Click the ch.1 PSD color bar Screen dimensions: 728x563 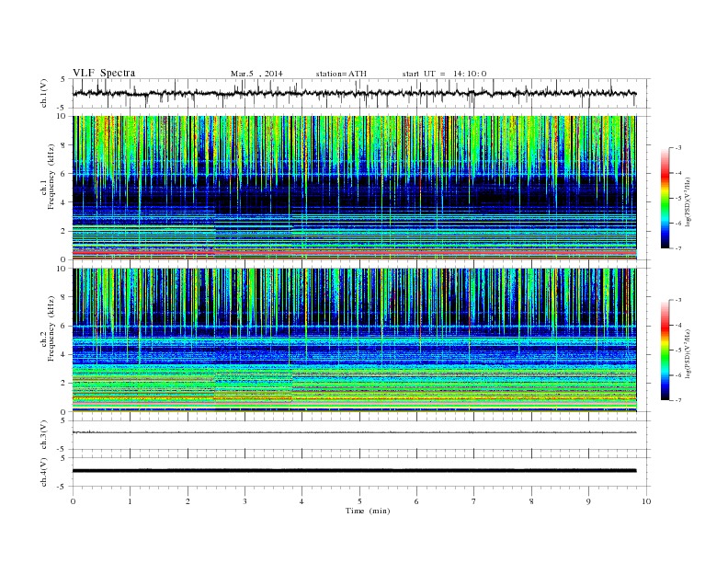(x=665, y=198)
